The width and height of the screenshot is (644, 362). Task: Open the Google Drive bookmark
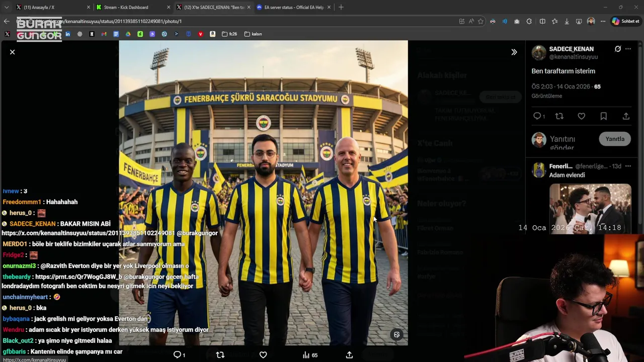pyautogui.click(x=128, y=34)
